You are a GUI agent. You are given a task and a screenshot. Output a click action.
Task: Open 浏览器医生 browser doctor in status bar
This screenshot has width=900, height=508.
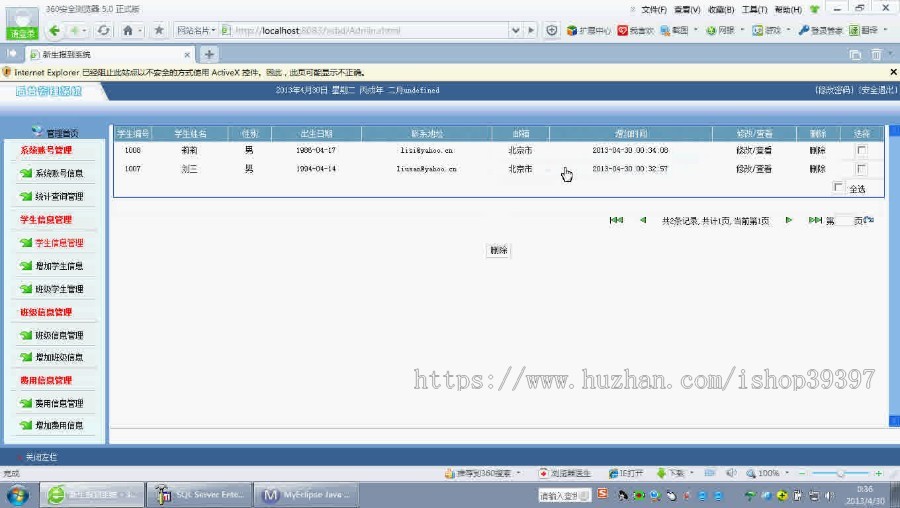tap(565, 473)
